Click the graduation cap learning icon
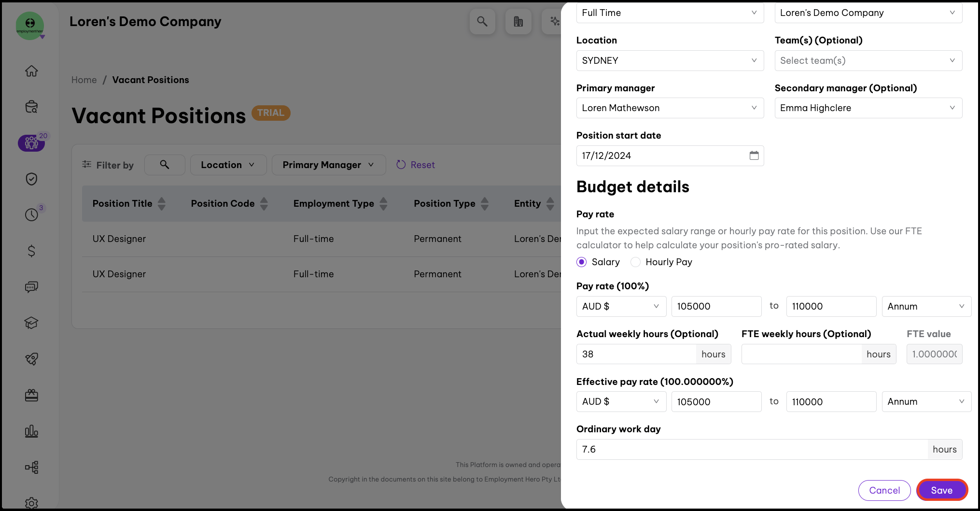This screenshot has width=980, height=511. [31, 323]
